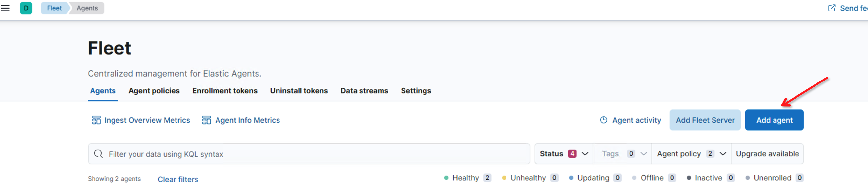The width and height of the screenshot is (868, 184).
Task: Open the hamburger navigation menu
Action: (x=5, y=8)
